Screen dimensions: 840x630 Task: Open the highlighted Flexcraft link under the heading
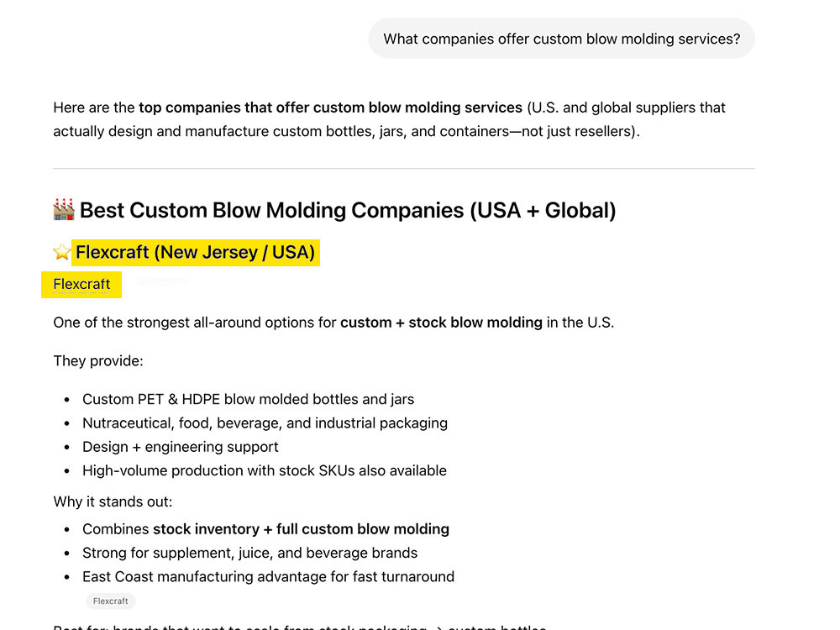click(81, 285)
